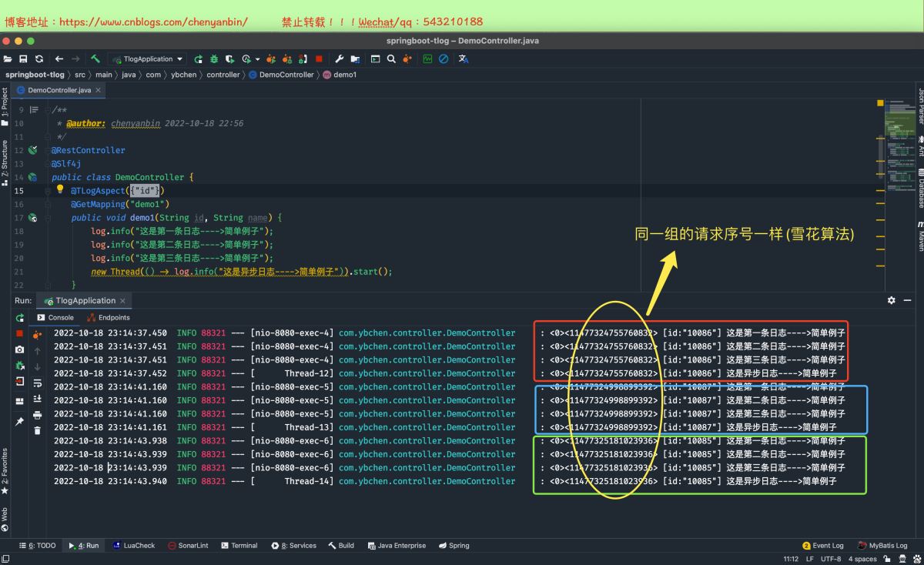
Task: Click the controller breadcrumb
Action: coord(223,75)
